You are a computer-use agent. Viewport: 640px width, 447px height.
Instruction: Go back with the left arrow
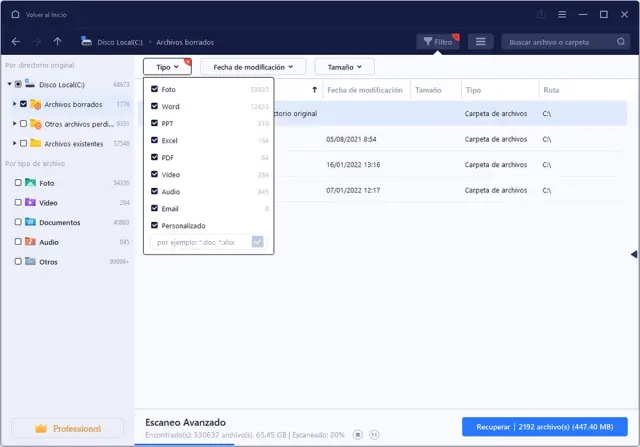point(15,42)
